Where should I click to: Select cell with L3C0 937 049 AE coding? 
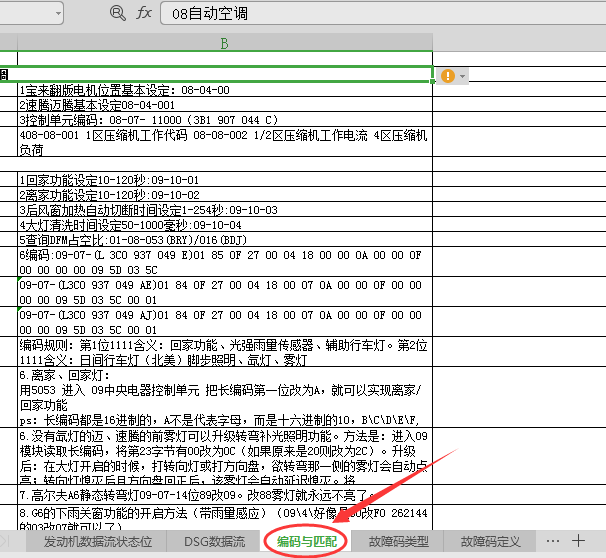click(x=225, y=292)
